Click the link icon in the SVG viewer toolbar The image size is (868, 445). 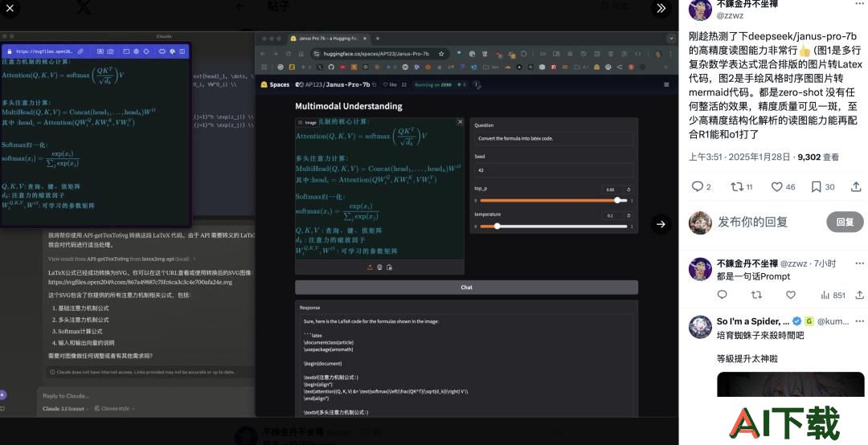click(x=80, y=51)
